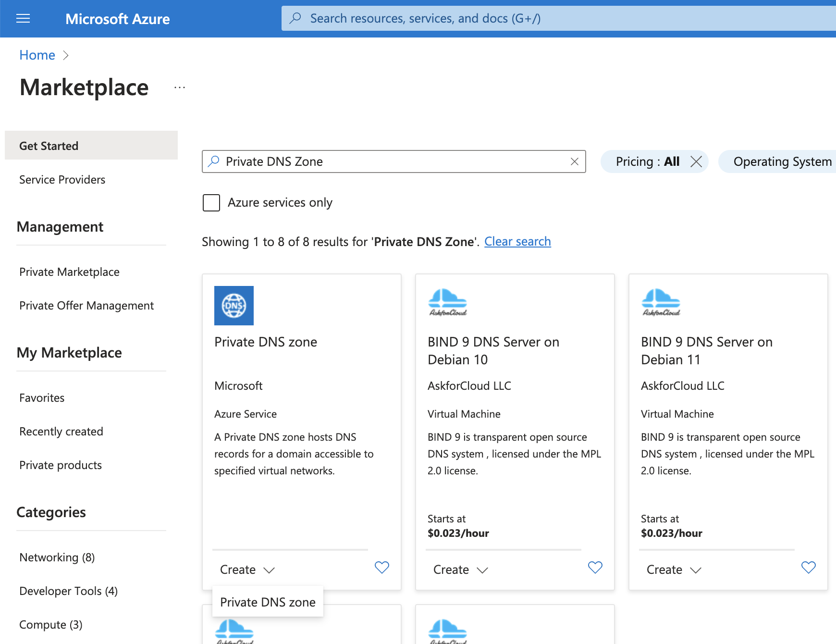Favorite the Private DNS zone card
The image size is (836, 644).
point(382,568)
